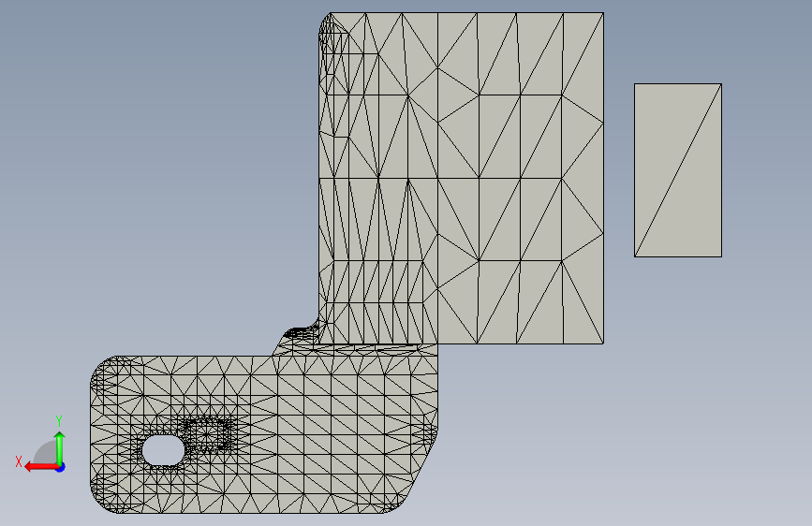Click the oval slot hole in bracket
Screen dimensions: 812x526
click(x=163, y=450)
